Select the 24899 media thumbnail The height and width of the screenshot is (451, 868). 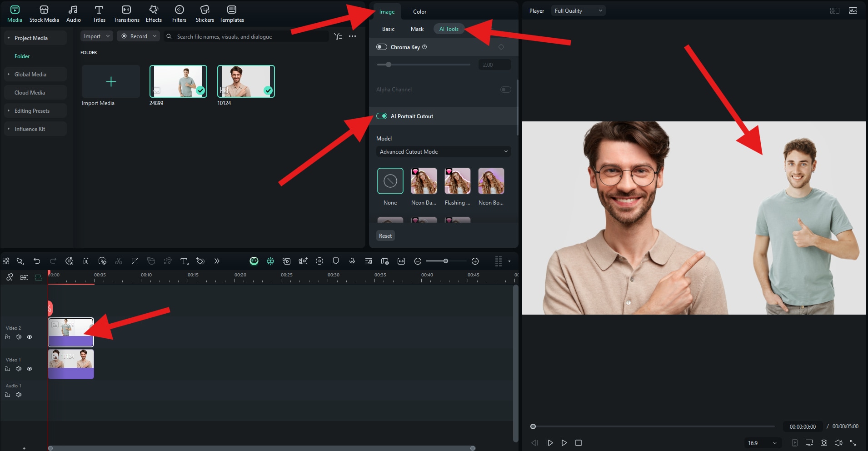tap(178, 81)
